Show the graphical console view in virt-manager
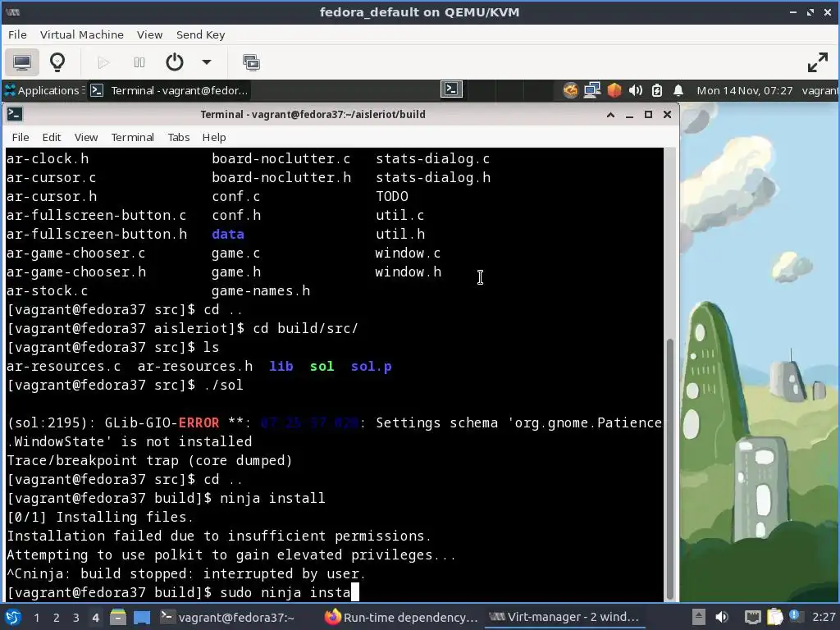Viewport: 840px width, 630px height. coord(22,62)
